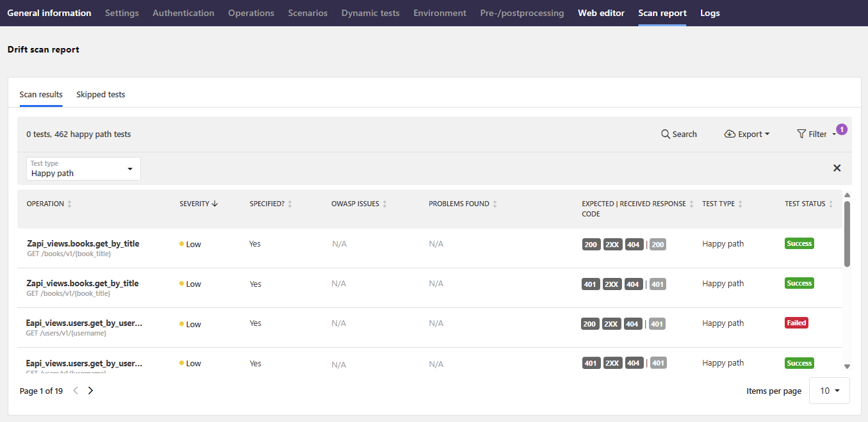Click the red Failed status badge

click(x=796, y=323)
